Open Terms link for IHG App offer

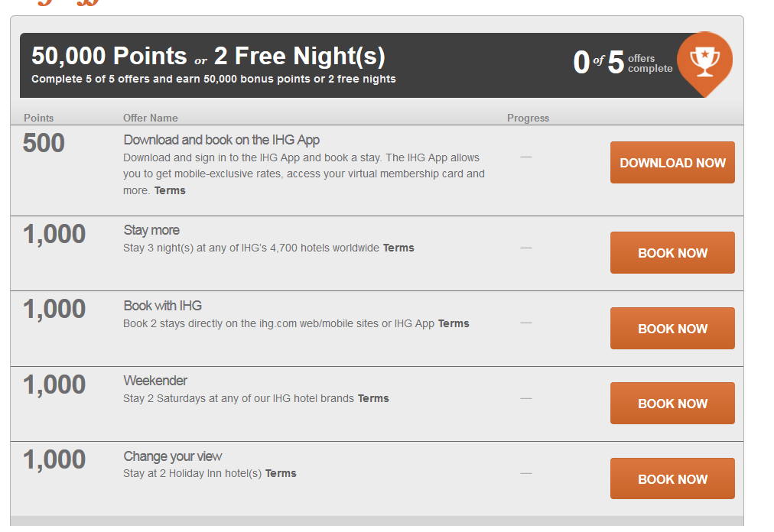pyautogui.click(x=170, y=190)
